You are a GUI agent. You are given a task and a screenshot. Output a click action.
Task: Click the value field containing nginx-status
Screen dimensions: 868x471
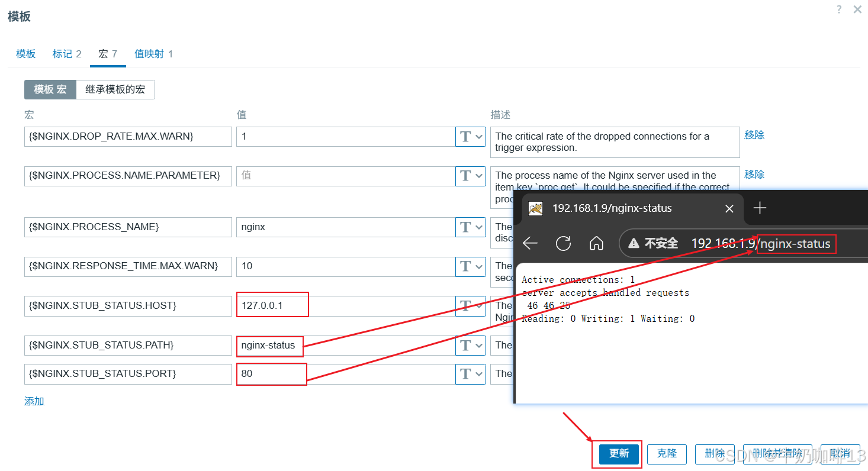(x=345, y=346)
